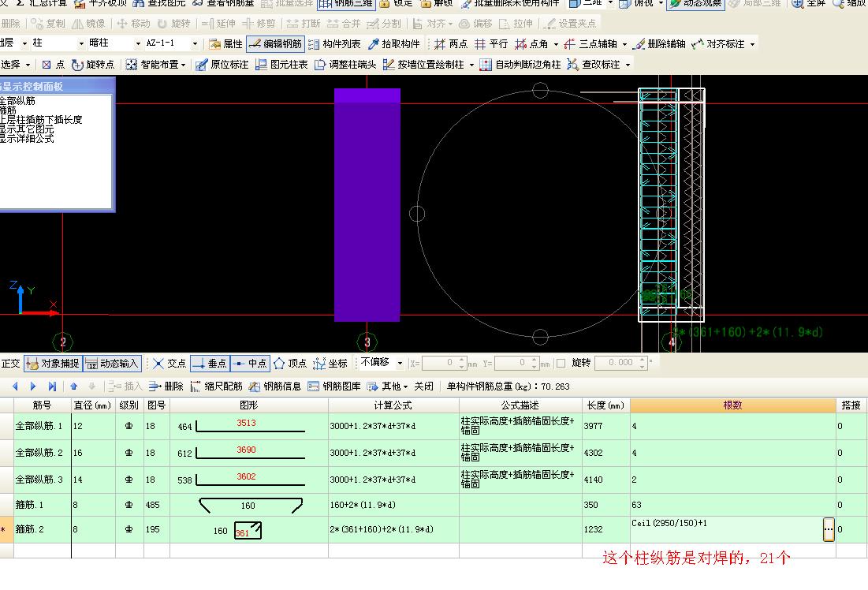Select 两点 two-point auxiliary axis tool

pos(451,43)
